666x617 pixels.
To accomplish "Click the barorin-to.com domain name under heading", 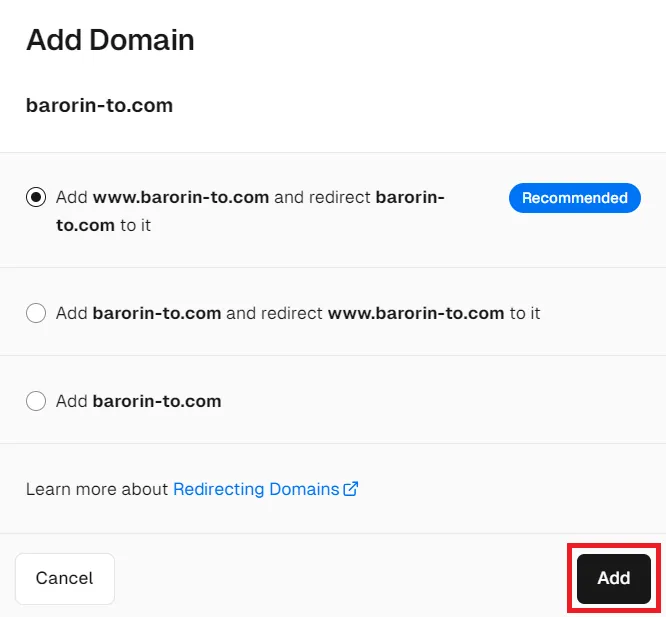I will [99, 105].
